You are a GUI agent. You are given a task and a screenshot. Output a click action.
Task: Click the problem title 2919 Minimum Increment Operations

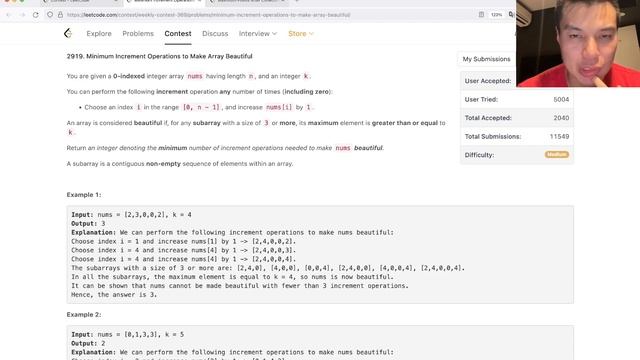pos(159,56)
